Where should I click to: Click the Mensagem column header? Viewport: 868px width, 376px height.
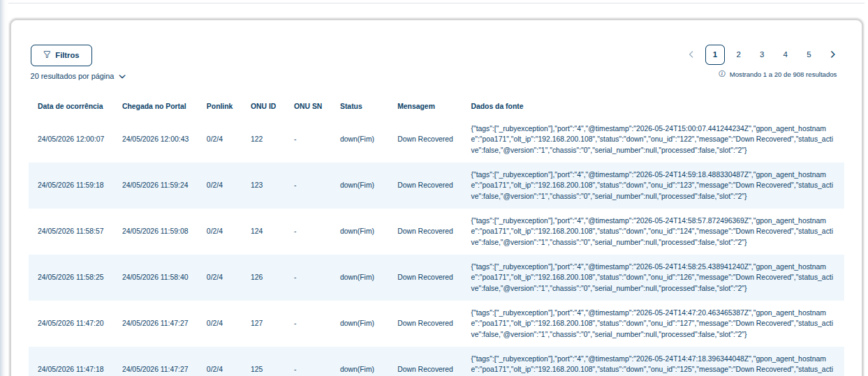coord(416,106)
